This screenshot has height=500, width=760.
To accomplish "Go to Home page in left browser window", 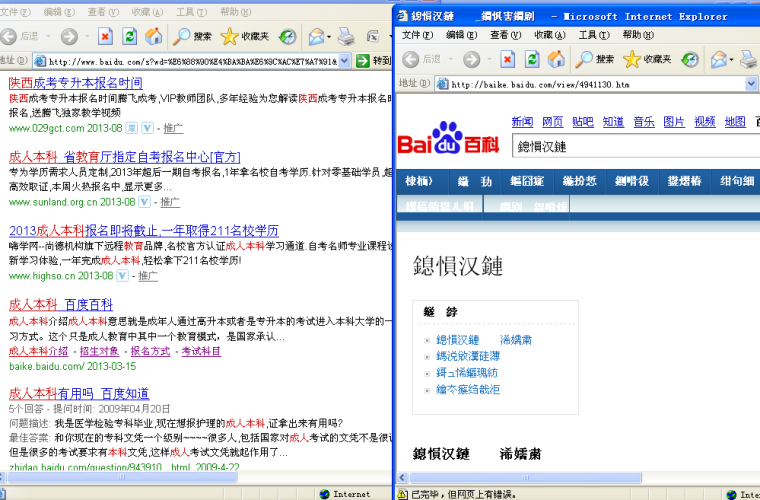I will point(154,36).
